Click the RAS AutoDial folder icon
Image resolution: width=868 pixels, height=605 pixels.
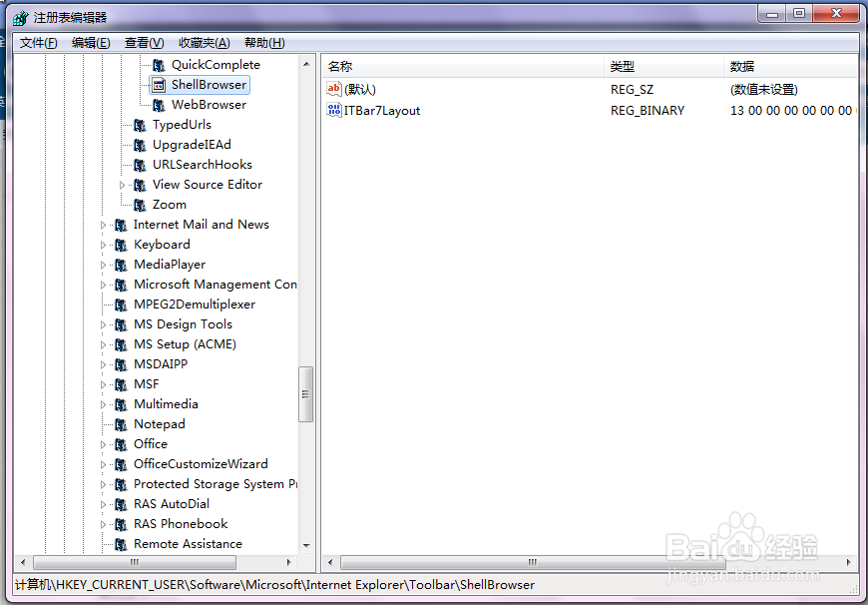point(122,504)
